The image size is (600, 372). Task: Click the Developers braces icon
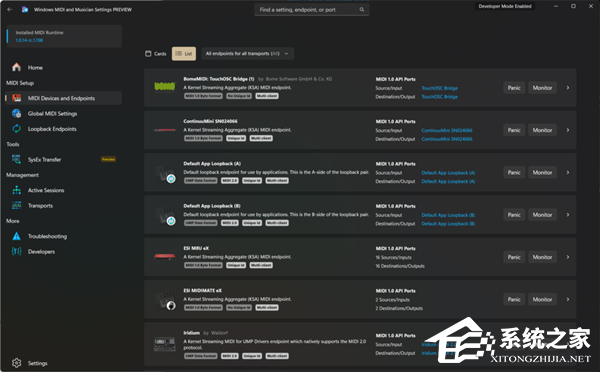click(x=16, y=251)
